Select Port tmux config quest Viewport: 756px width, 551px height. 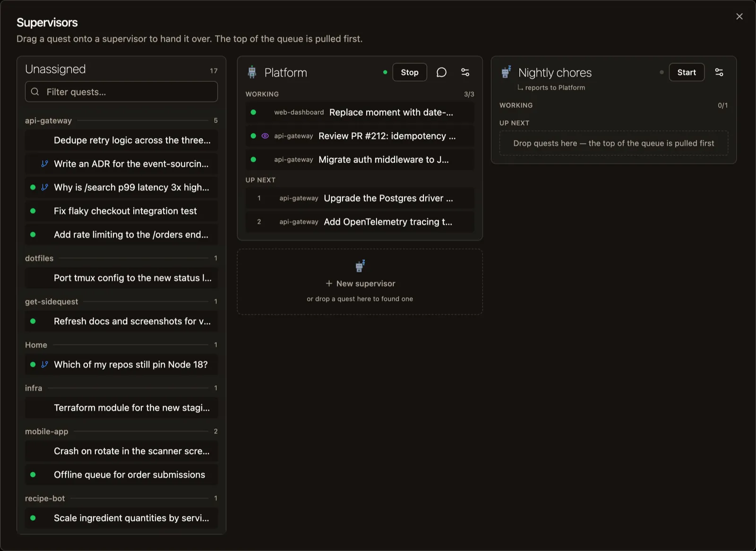121,278
